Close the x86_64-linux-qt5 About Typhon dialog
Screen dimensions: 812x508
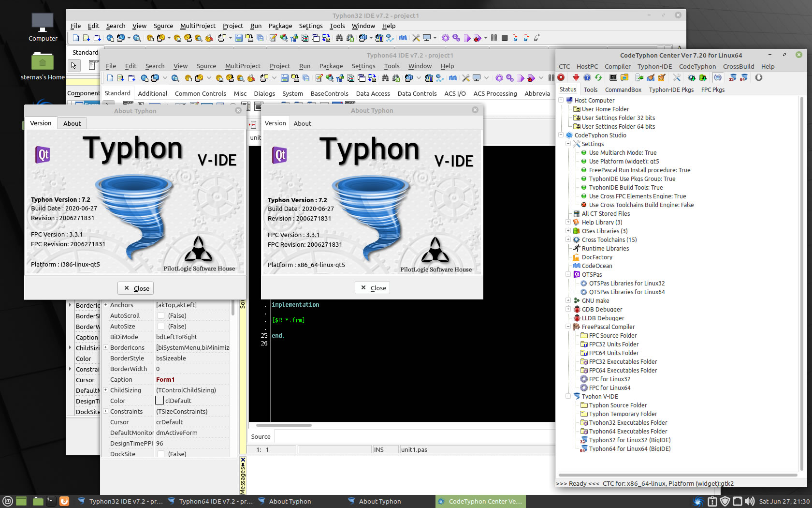[x=372, y=288]
